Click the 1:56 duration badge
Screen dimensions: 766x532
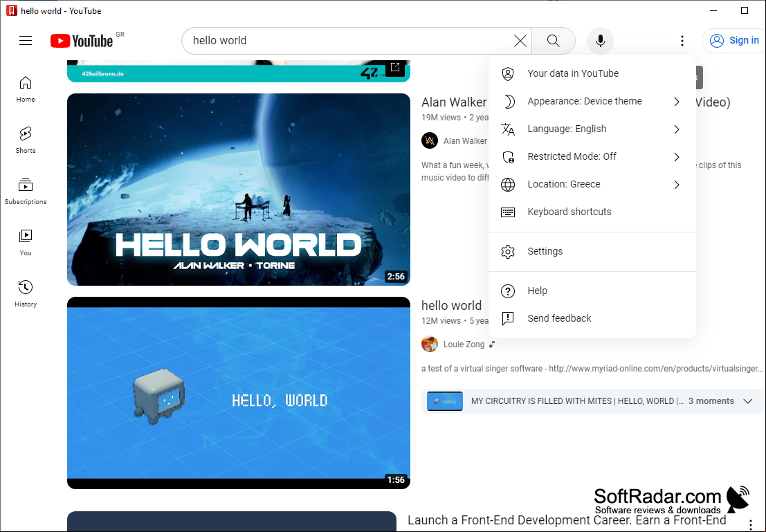click(x=396, y=479)
